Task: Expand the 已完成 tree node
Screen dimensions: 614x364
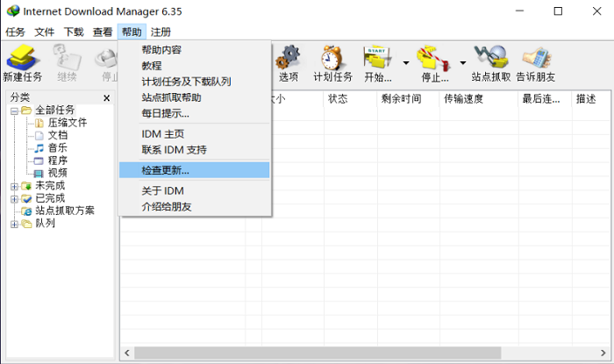Action: coord(14,199)
